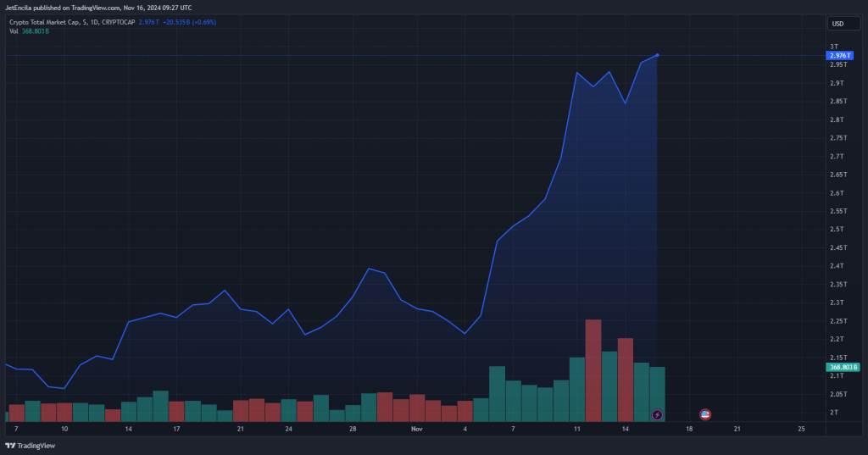The width and height of the screenshot is (868, 455).
Task: Click the US flag economic event icon
Action: 705,414
